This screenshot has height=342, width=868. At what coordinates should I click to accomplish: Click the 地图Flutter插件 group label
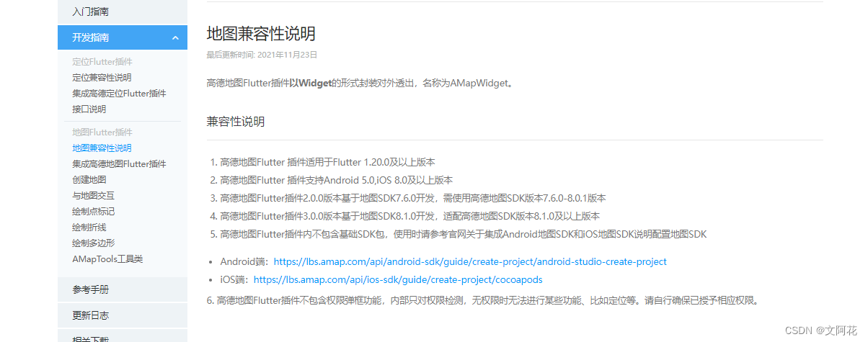click(102, 132)
